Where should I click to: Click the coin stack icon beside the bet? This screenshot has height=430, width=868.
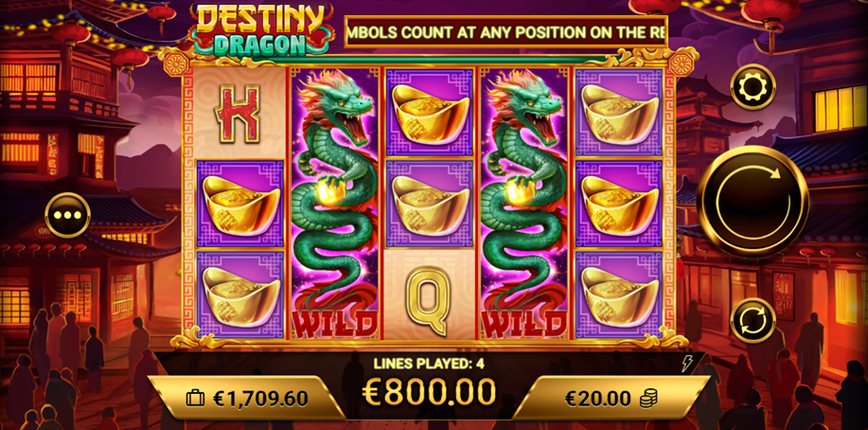click(648, 399)
